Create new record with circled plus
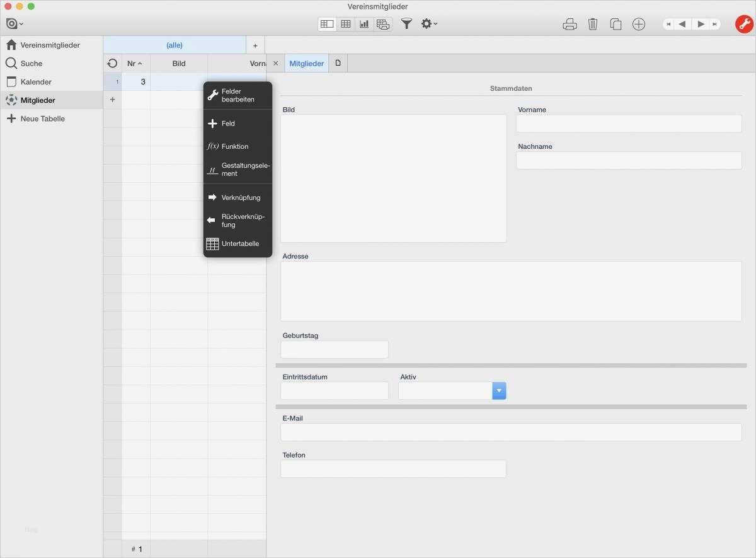This screenshot has height=558, width=756. coord(639,24)
